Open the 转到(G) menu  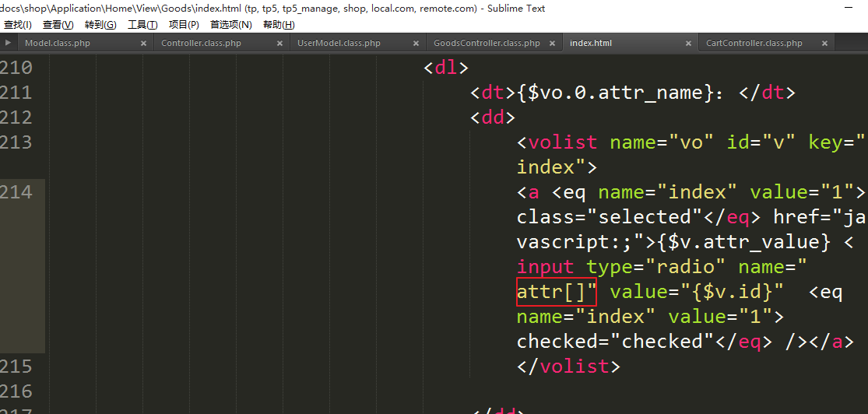click(x=100, y=25)
